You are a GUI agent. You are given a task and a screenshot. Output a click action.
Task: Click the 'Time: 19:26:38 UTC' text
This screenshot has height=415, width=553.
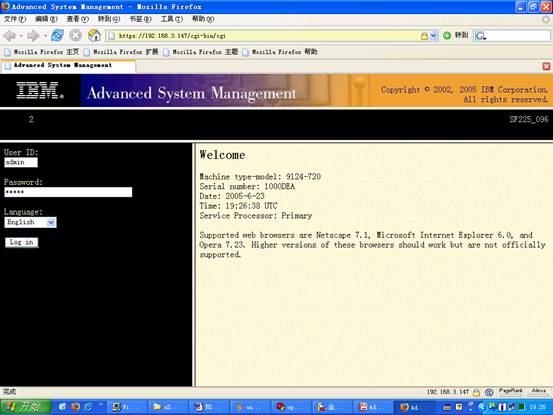[x=238, y=206]
